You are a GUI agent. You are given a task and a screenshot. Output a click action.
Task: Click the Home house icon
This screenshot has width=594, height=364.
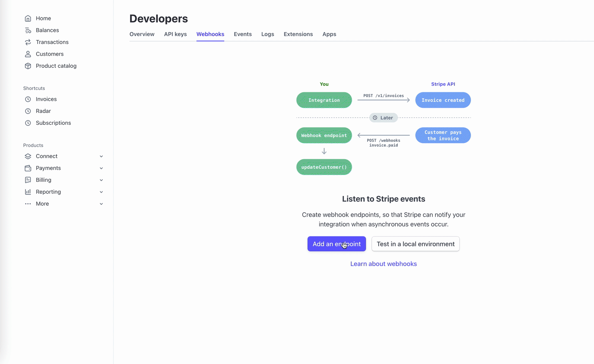28,18
